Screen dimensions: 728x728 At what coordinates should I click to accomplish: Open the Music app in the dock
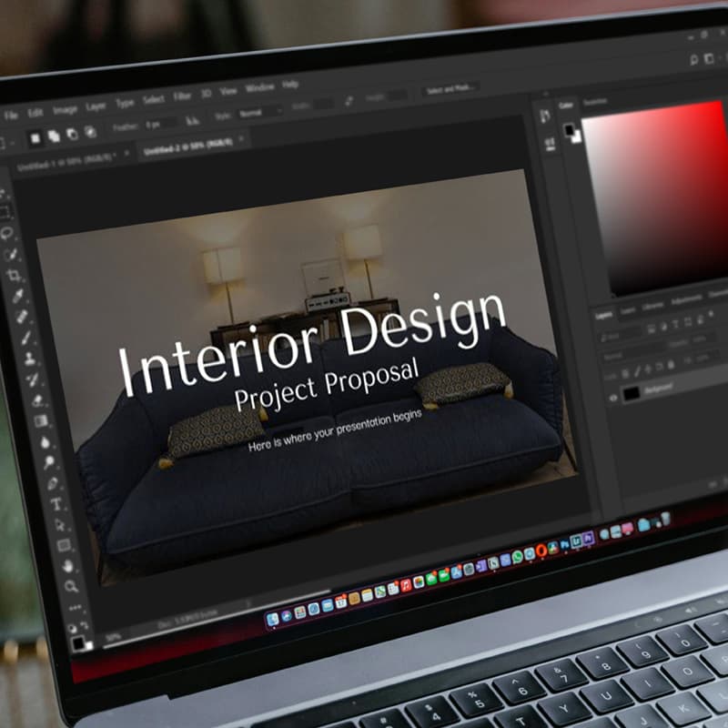[405, 585]
